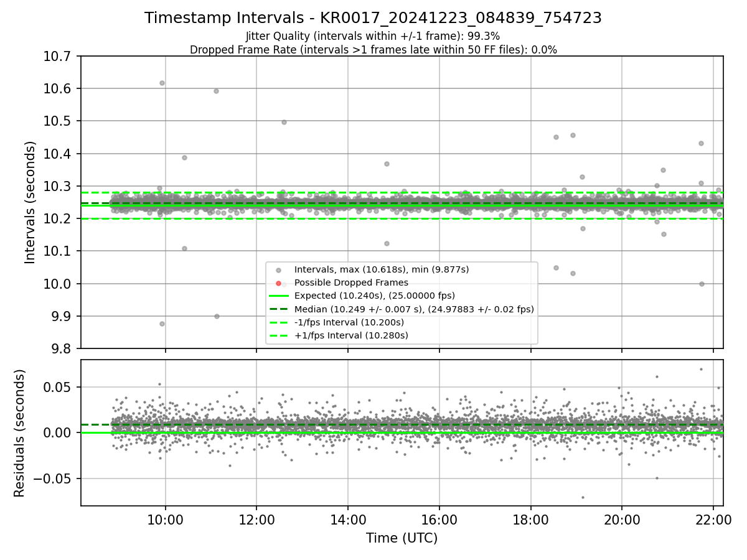Click the 'Residuals (seconds)' y-axis label
The height and width of the screenshot is (560, 747).
pos(19,433)
